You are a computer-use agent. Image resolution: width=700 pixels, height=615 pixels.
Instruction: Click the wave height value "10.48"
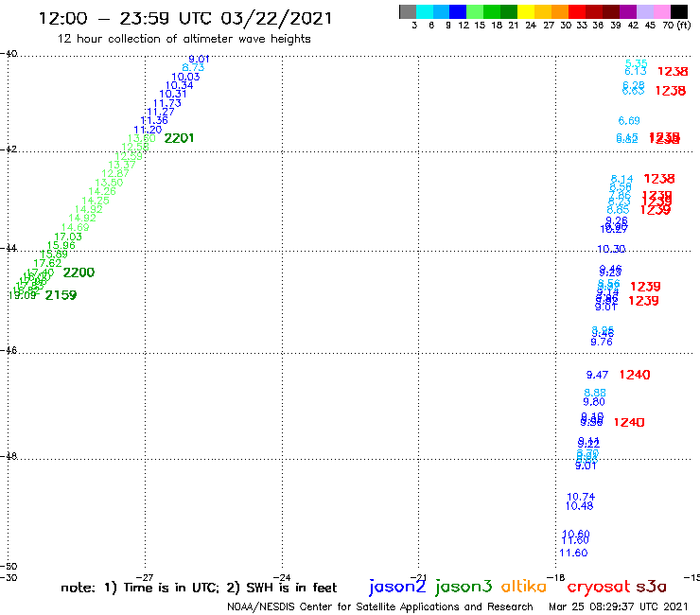(x=580, y=506)
